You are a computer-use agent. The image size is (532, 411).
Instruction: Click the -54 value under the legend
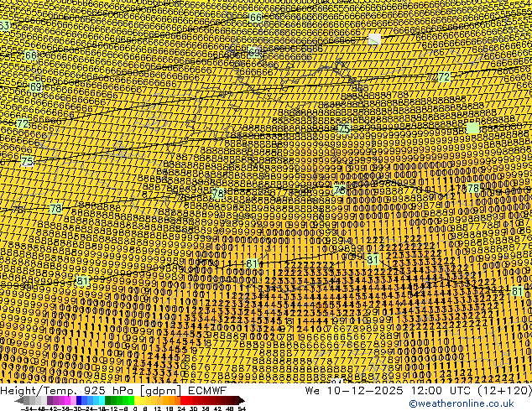27,408
